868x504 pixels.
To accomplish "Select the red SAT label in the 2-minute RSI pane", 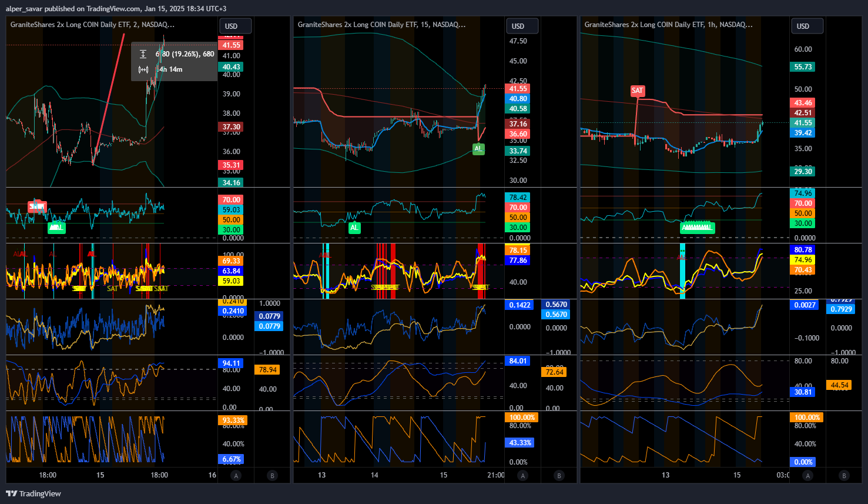I will 37,206.
